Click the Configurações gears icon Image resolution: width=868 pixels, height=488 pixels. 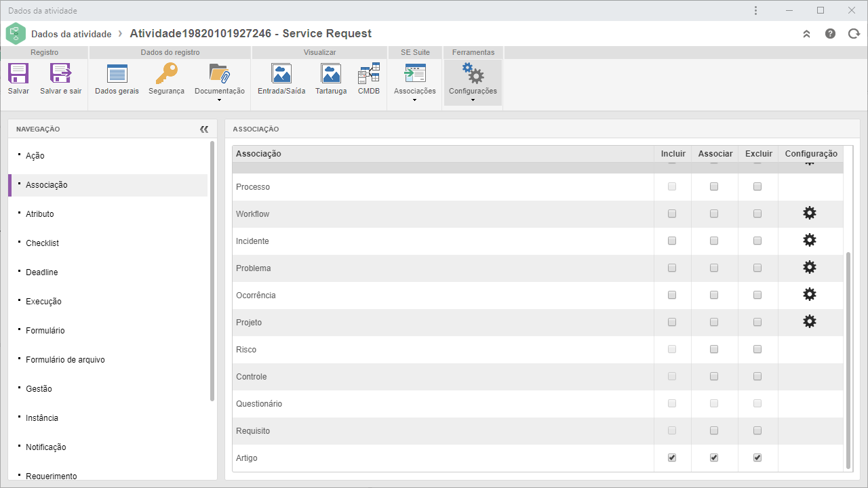(473, 73)
